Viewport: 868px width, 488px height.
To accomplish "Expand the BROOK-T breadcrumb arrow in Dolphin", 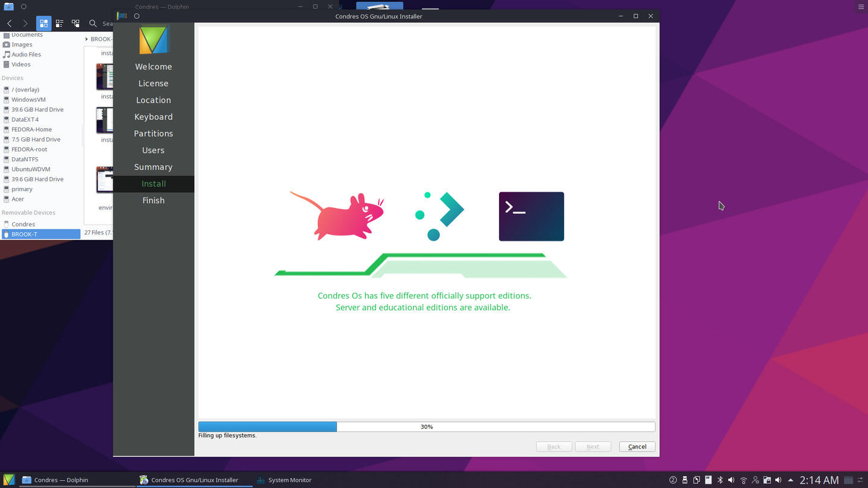I will tap(87, 39).
